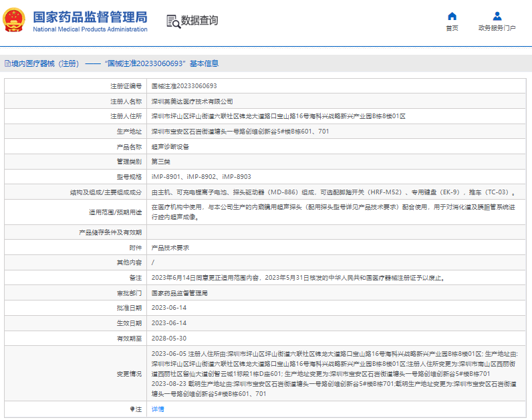The height and width of the screenshot is (420, 532).
Task: Click the national emblem logo
Action: coord(14,20)
